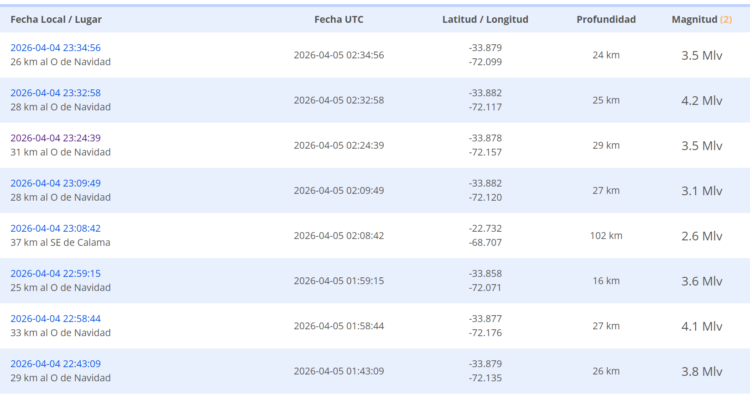
Task: Click the 102 km depth value
Action: pyautogui.click(x=606, y=236)
